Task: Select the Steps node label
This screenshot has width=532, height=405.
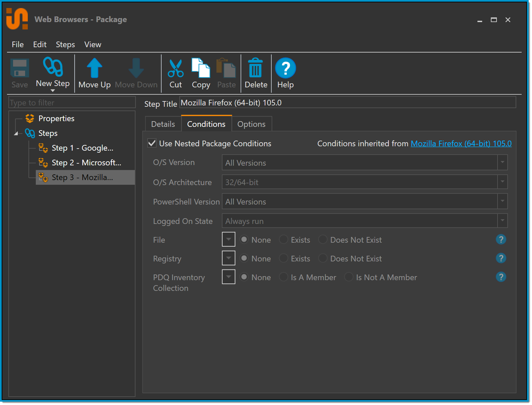Action: click(x=48, y=133)
